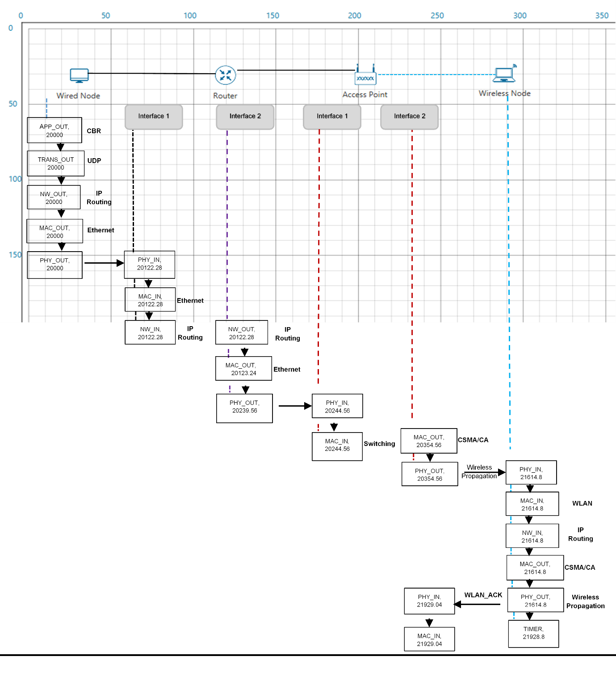This screenshot has height=673, width=616.
Task: Click the arrow from PHY_OUT 20000 to PHY_IN
Action: pyautogui.click(x=104, y=263)
